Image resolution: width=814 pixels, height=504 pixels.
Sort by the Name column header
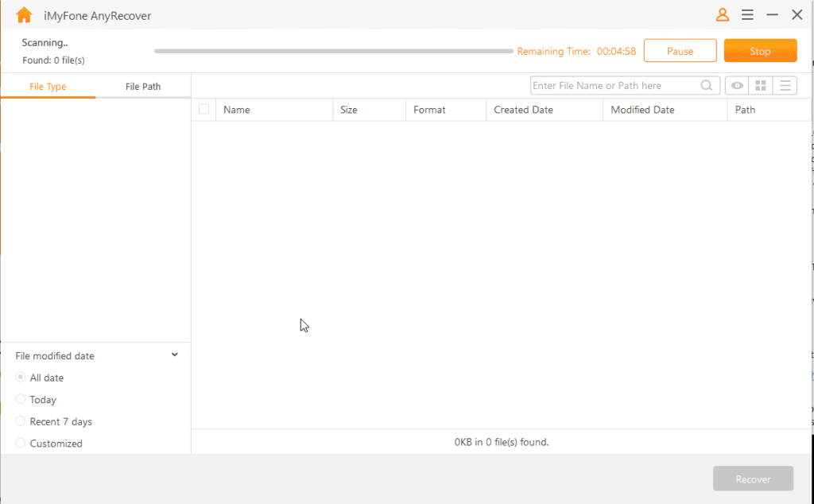coord(237,110)
